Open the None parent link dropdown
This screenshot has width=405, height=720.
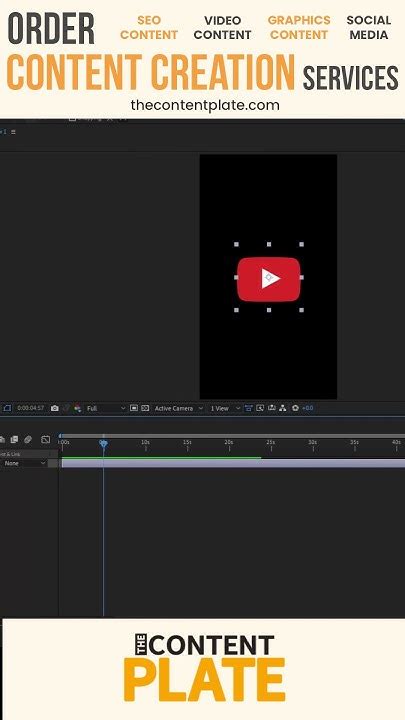coord(24,463)
